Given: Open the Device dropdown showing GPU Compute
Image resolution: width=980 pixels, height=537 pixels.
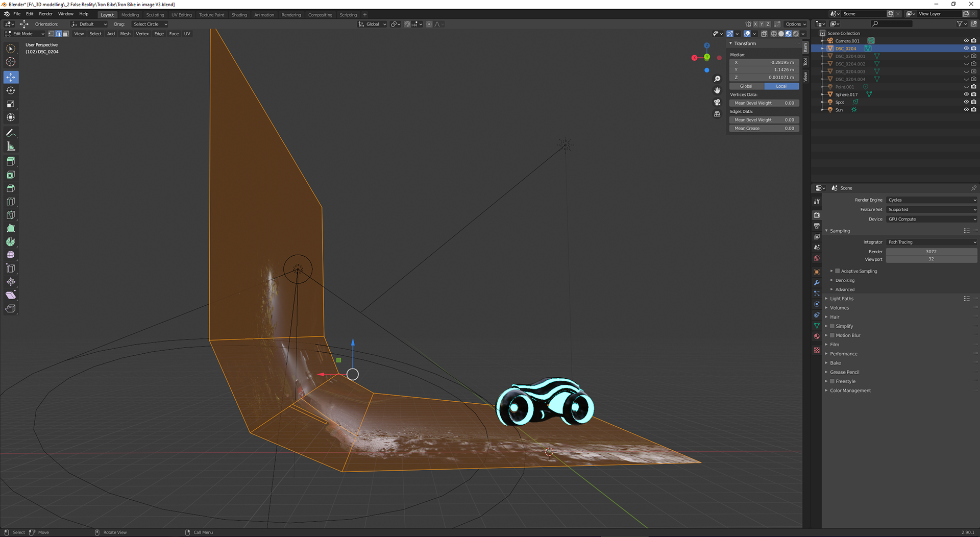Looking at the screenshot, I should (x=932, y=219).
